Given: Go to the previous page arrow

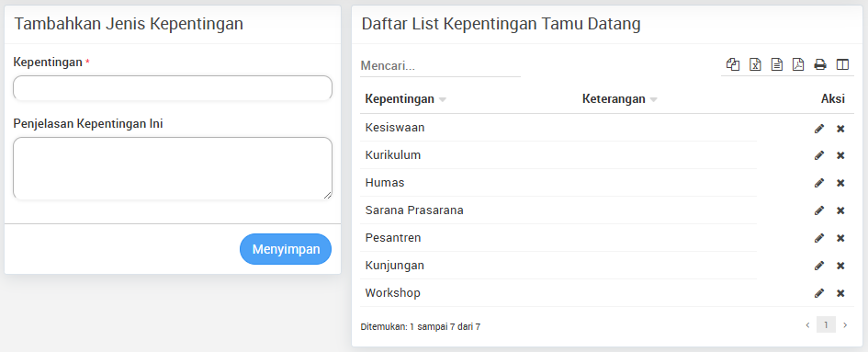Looking at the screenshot, I should (x=807, y=324).
